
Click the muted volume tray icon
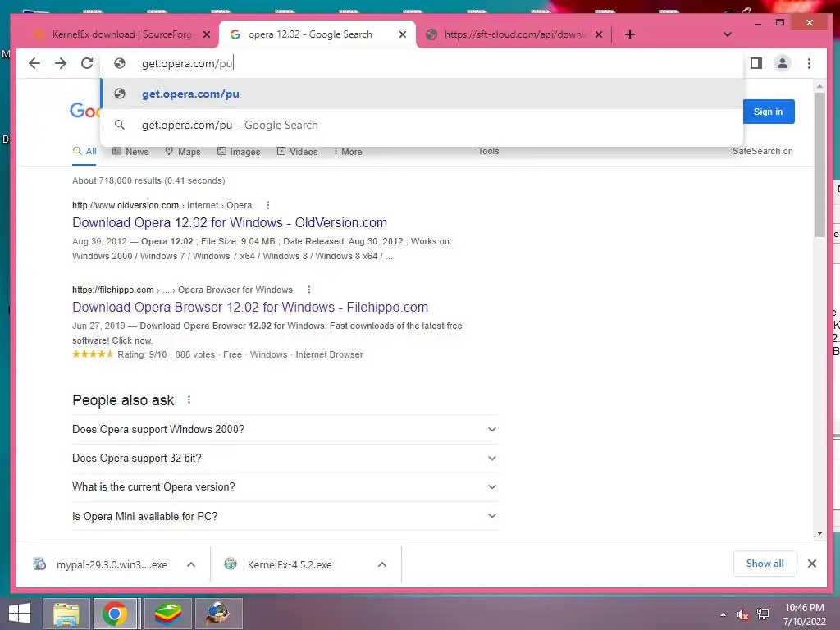click(x=742, y=614)
